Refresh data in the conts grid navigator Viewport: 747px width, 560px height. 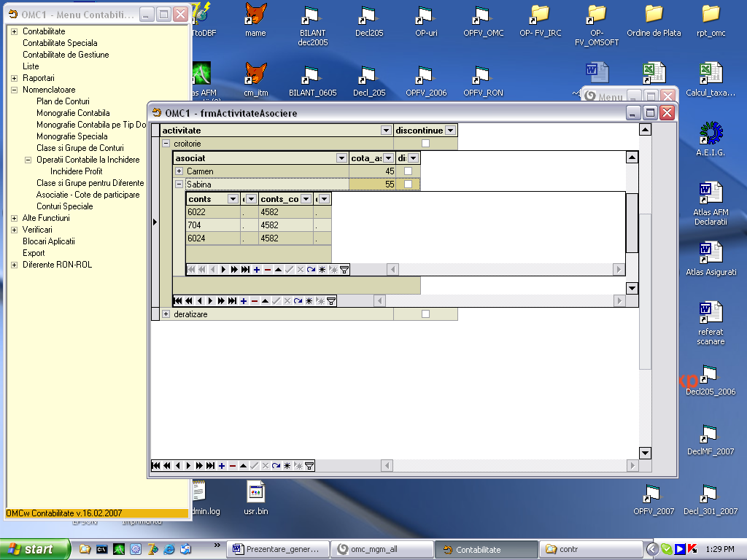(311, 270)
